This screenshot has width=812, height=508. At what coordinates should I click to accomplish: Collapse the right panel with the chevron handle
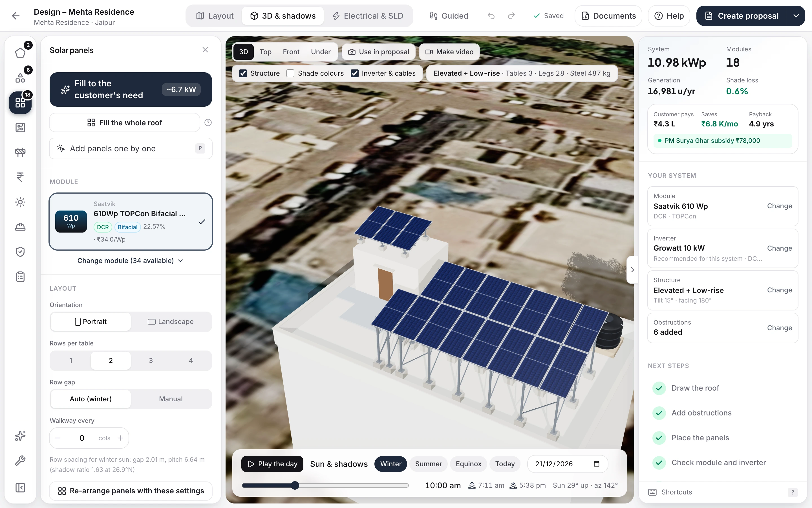(632, 270)
